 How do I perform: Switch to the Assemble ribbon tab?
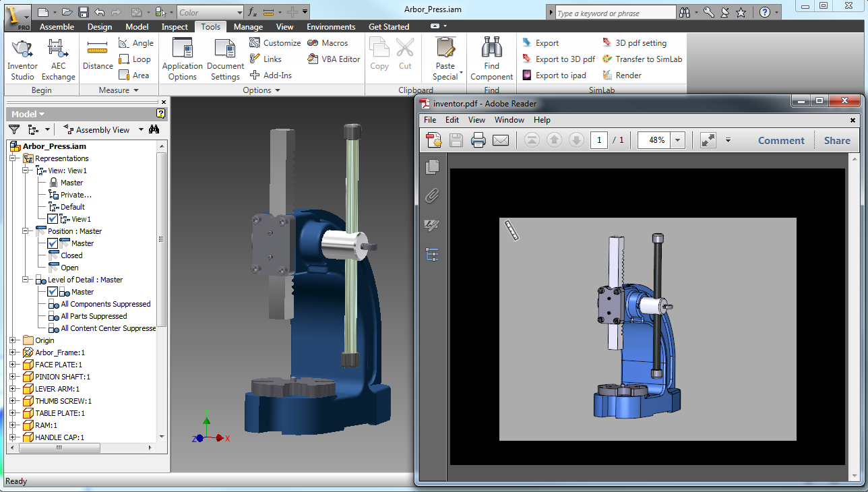click(x=57, y=27)
